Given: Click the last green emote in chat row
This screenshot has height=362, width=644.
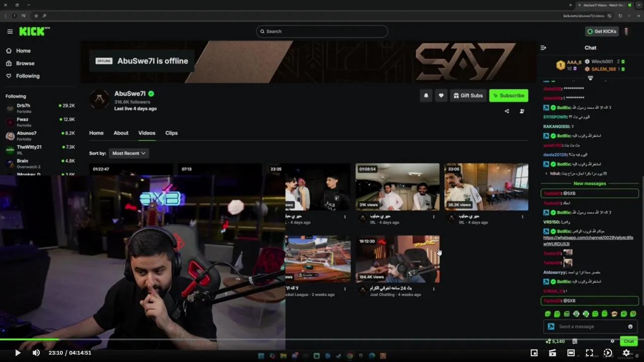Looking at the screenshot, I should tap(633, 314).
